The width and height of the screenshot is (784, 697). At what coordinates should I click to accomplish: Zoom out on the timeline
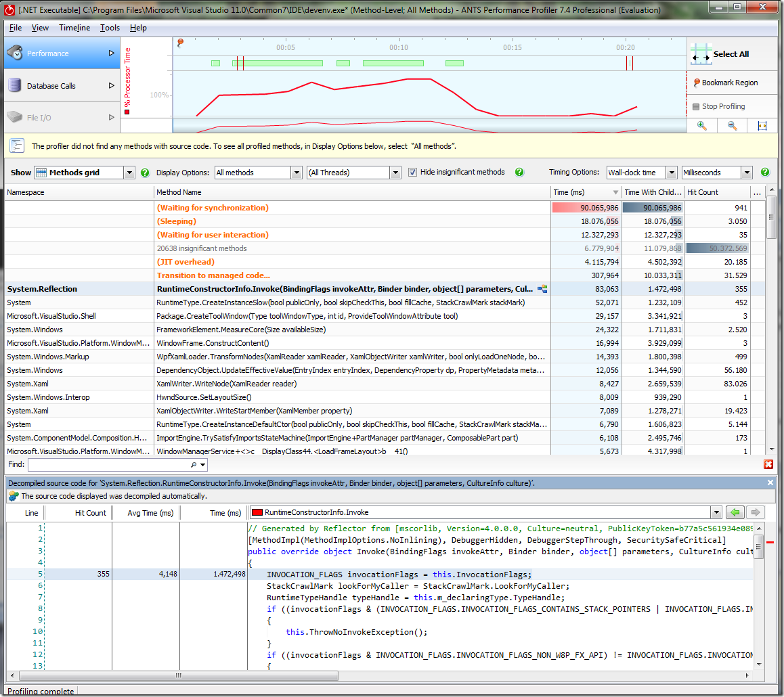coord(732,126)
